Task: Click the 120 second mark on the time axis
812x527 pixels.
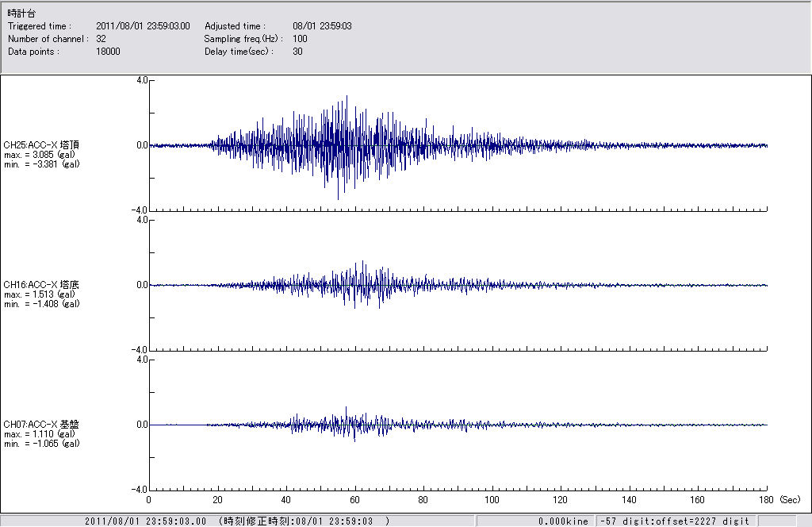Action: point(561,500)
